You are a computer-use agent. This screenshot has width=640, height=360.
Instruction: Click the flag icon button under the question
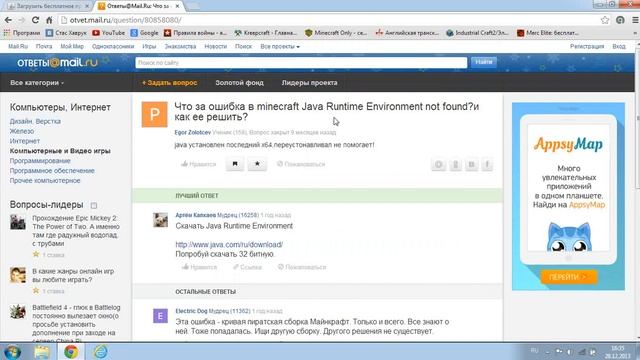pos(235,164)
